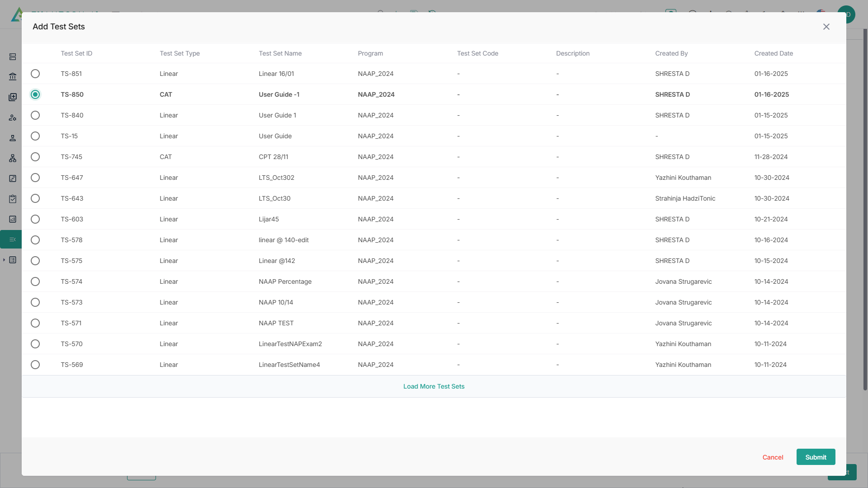Click the user settings gear sidebar icon
This screenshot has width=868, height=488.
(x=13, y=117)
